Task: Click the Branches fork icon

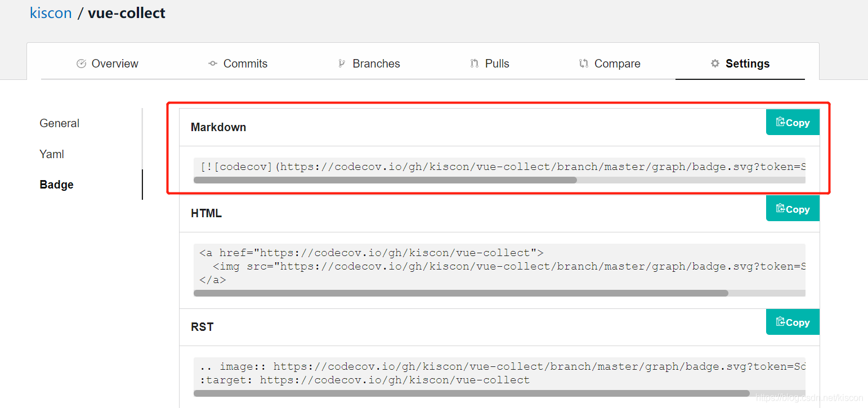Action: tap(341, 64)
